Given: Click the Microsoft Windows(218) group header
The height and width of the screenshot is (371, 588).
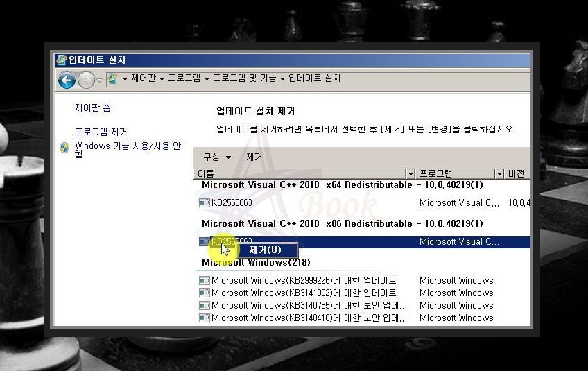Looking at the screenshot, I should tap(256, 262).
